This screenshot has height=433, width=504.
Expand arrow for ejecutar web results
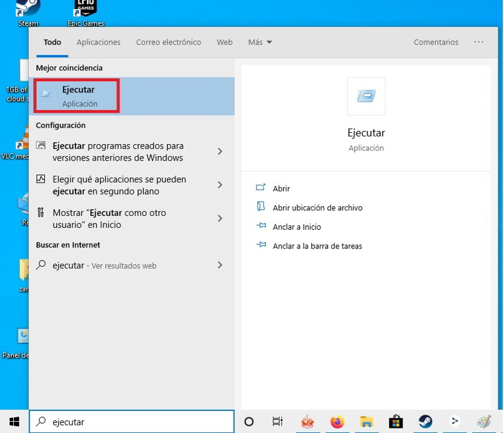(x=220, y=266)
